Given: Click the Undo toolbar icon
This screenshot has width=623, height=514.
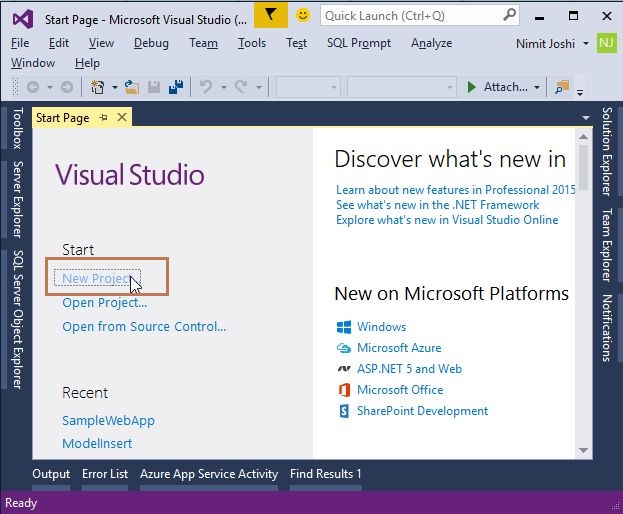Looking at the screenshot, I should point(205,87).
